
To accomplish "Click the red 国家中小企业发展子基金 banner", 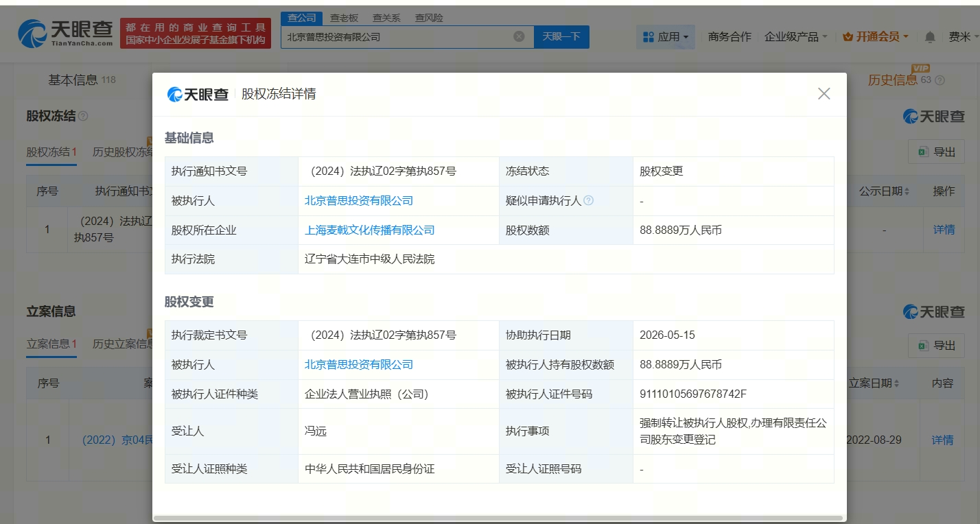I will (x=196, y=33).
